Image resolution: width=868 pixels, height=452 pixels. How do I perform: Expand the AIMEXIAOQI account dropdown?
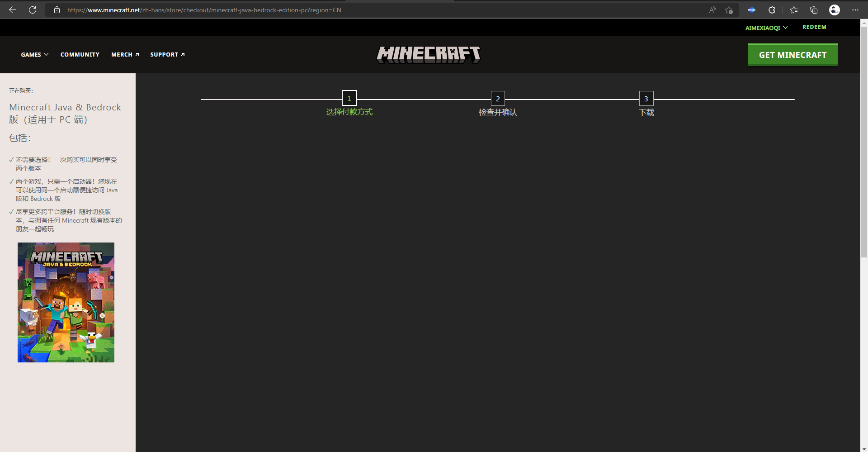(x=766, y=28)
